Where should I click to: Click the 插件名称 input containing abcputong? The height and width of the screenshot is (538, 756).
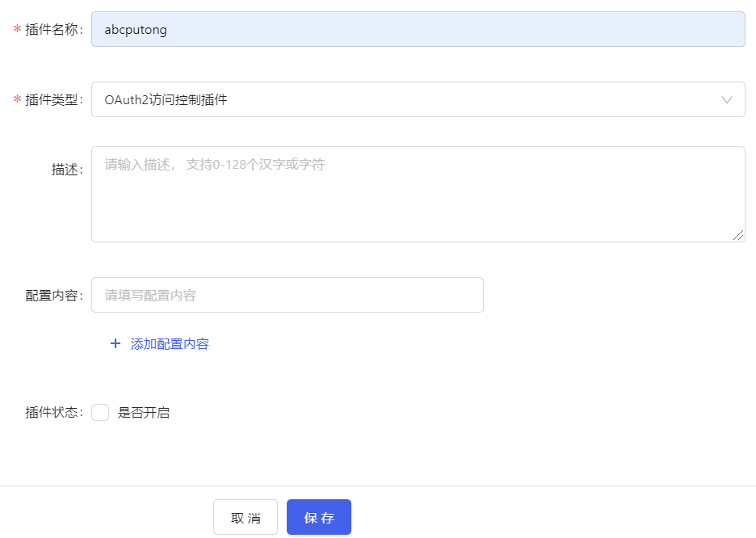[418, 29]
